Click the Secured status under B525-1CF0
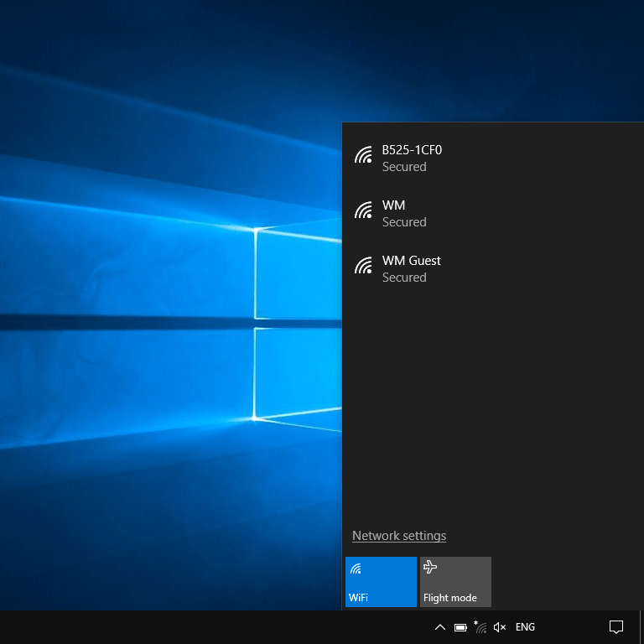Screen dimensions: 644x644 coord(404,167)
